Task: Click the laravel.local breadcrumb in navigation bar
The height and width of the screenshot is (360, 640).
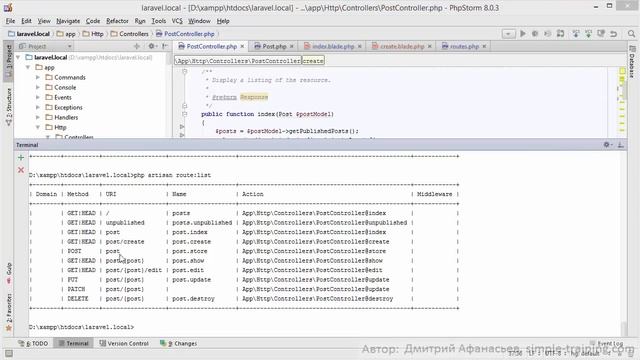Action: click(x=29, y=34)
